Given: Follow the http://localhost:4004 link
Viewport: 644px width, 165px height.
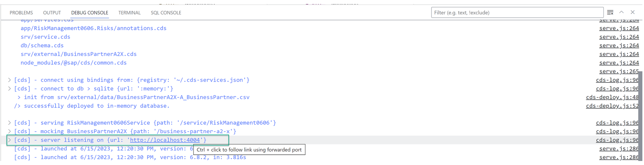Looking at the screenshot, I should point(165,140).
